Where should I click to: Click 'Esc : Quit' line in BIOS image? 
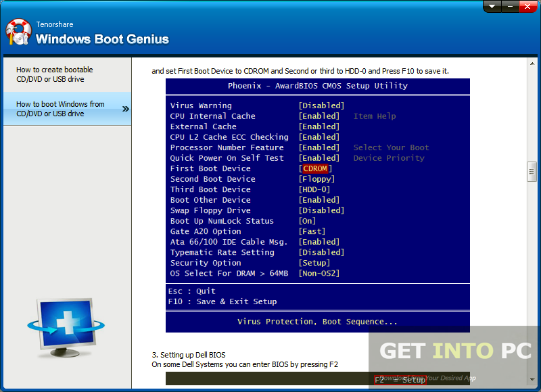[192, 291]
